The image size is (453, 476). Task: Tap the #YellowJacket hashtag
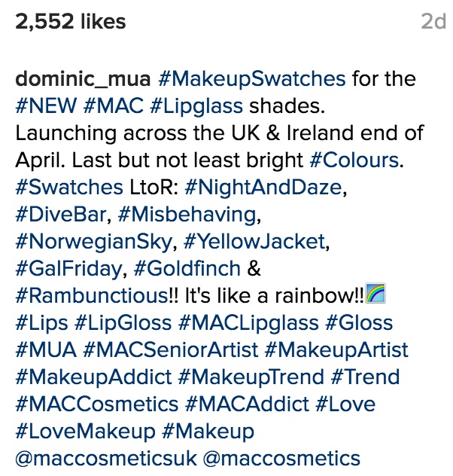coord(254,242)
